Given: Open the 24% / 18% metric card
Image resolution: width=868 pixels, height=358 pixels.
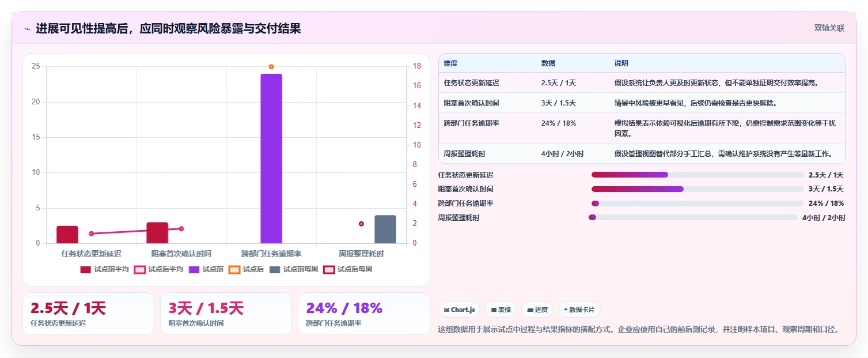Looking at the screenshot, I should 363,314.
